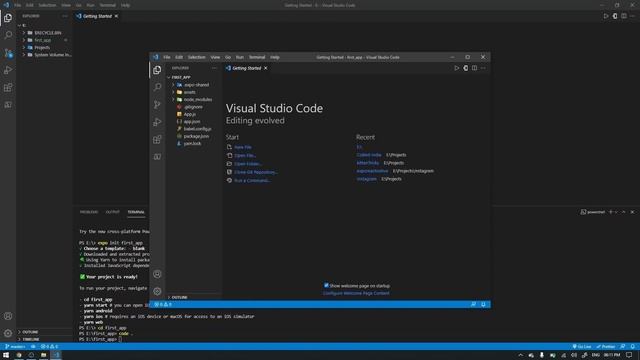The height and width of the screenshot is (360, 640).
Task: Click Windows Start button on taskbar
Action: 6,355
